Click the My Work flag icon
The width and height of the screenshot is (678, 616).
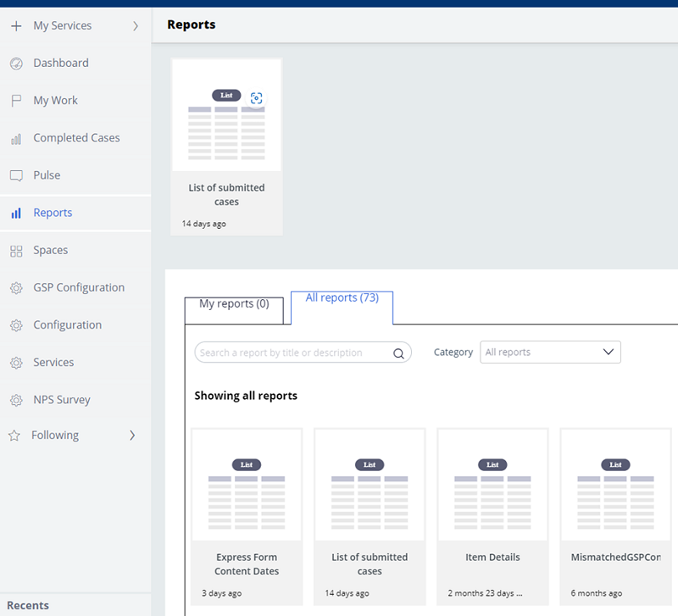tap(16, 101)
